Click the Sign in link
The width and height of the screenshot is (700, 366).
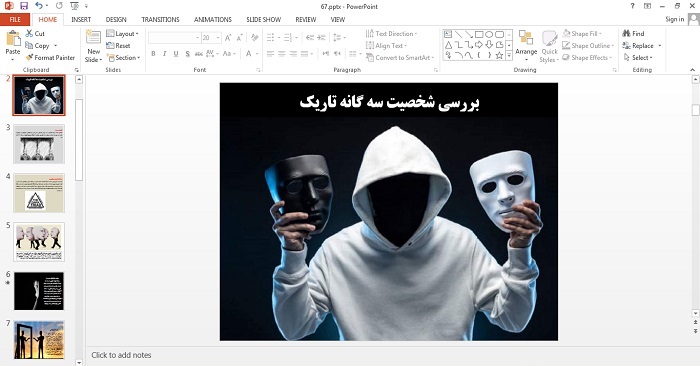[675, 19]
